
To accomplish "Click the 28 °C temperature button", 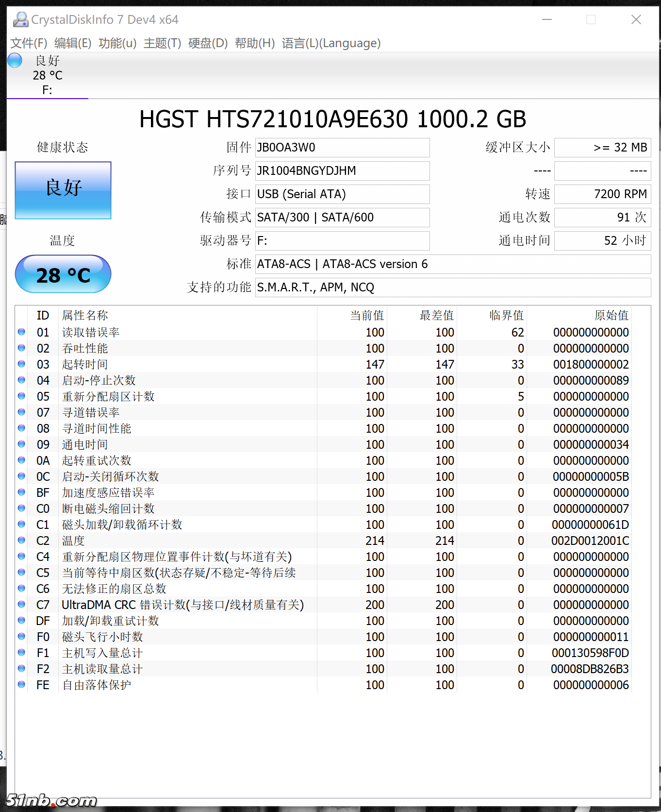I will (63, 274).
